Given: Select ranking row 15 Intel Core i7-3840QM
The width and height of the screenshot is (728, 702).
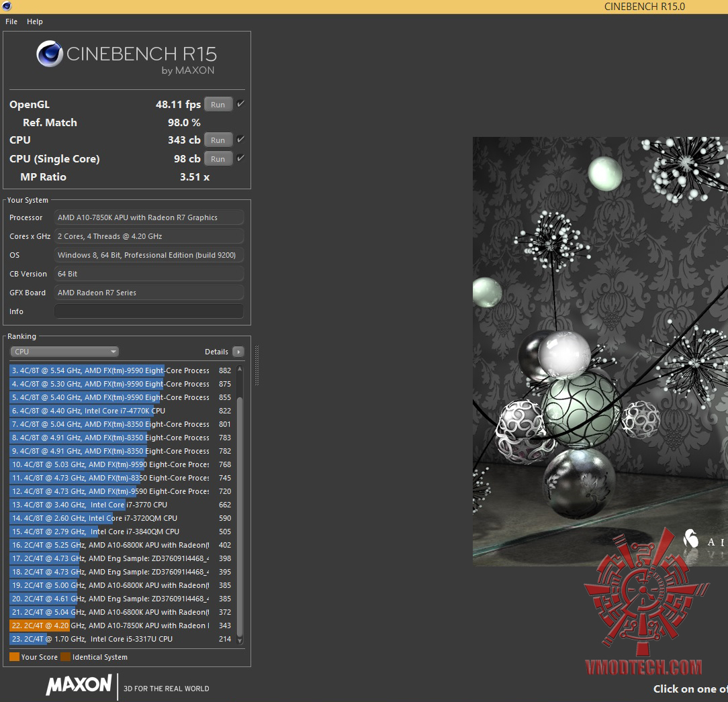Looking at the screenshot, I should 121,532.
